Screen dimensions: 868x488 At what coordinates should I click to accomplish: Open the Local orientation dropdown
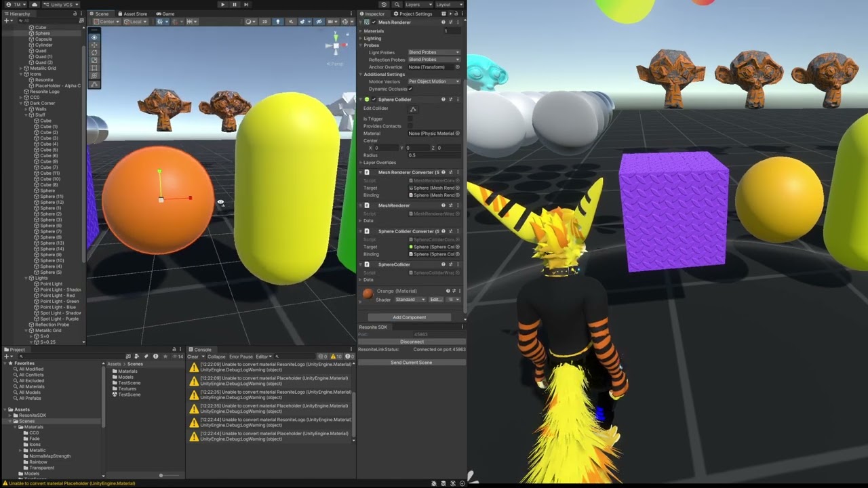136,22
